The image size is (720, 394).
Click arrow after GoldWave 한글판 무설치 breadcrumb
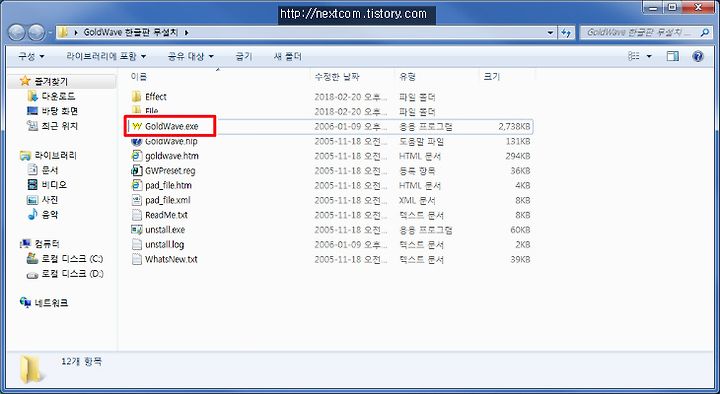tap(186, 33)
